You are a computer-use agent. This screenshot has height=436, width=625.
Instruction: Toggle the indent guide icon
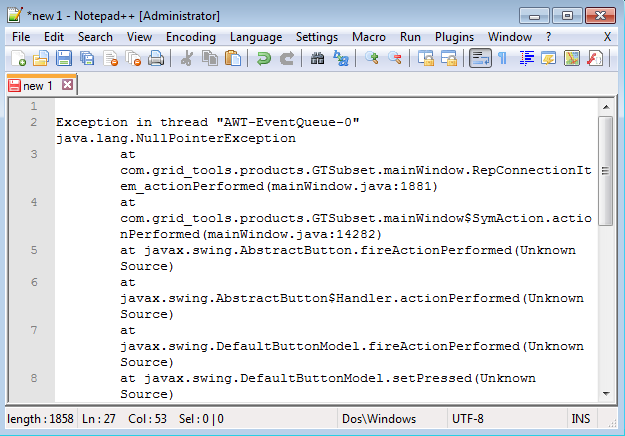(526, 59)
